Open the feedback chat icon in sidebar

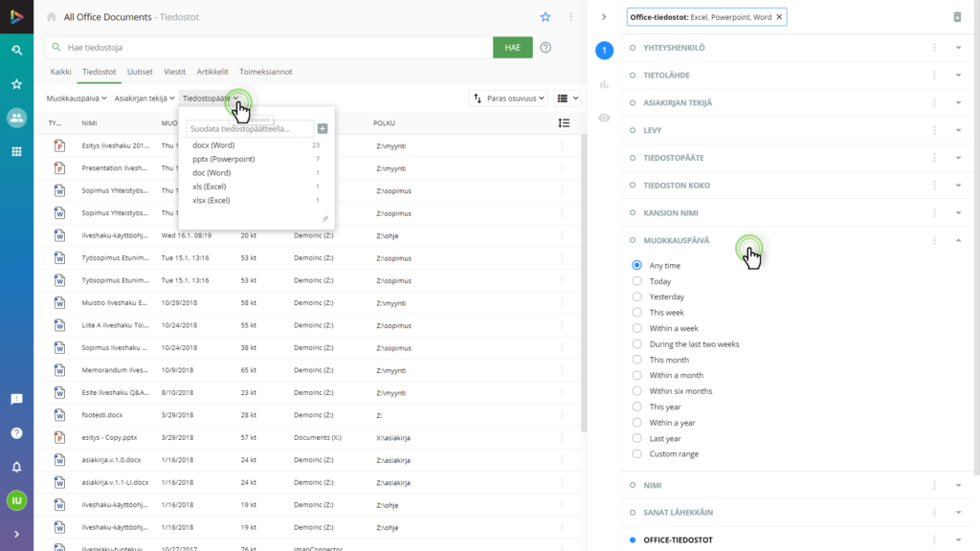17,399
